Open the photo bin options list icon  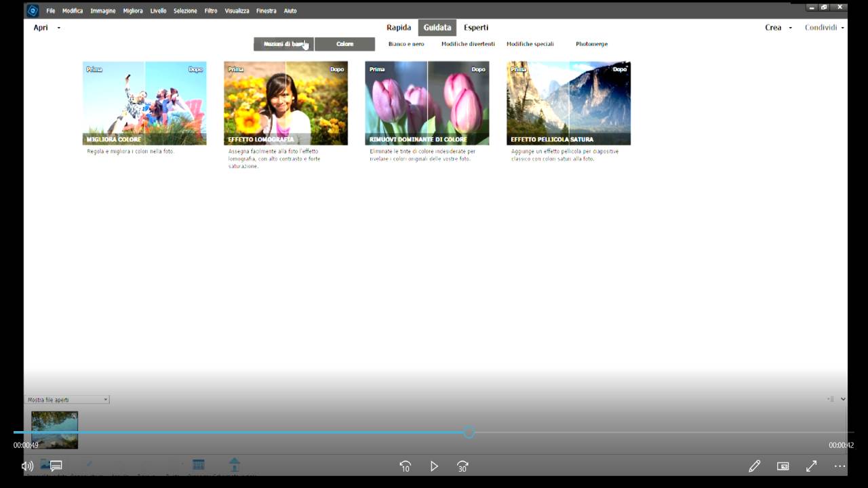pyautogui.click(x=831, y=399)
